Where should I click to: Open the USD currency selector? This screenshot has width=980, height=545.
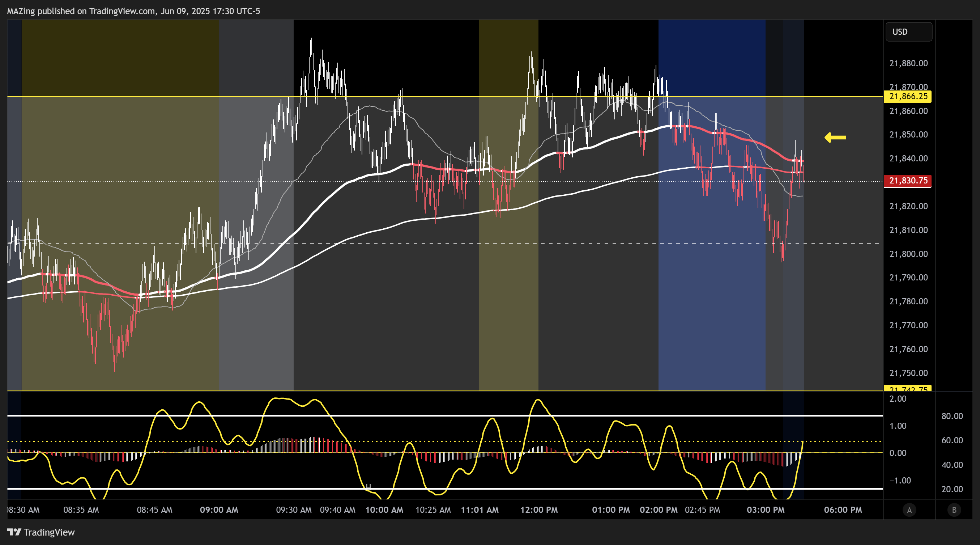pyautogui.click(x=909, y=32)
